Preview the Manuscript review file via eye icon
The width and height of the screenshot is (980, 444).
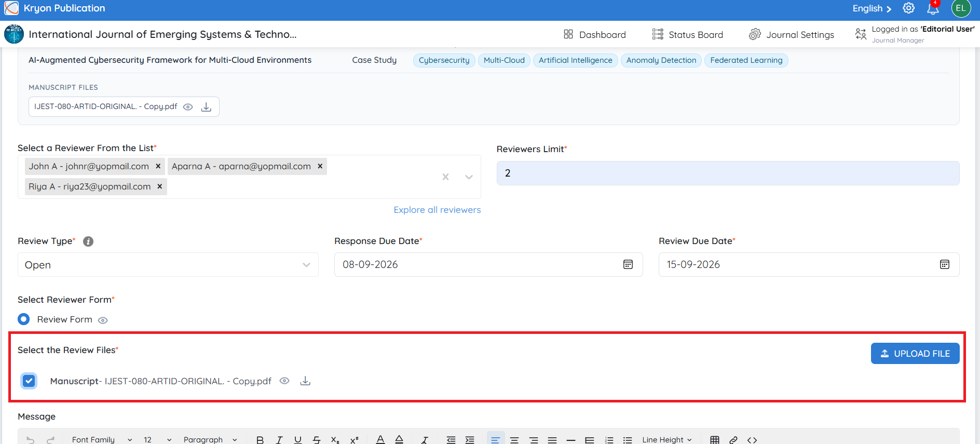284,381
